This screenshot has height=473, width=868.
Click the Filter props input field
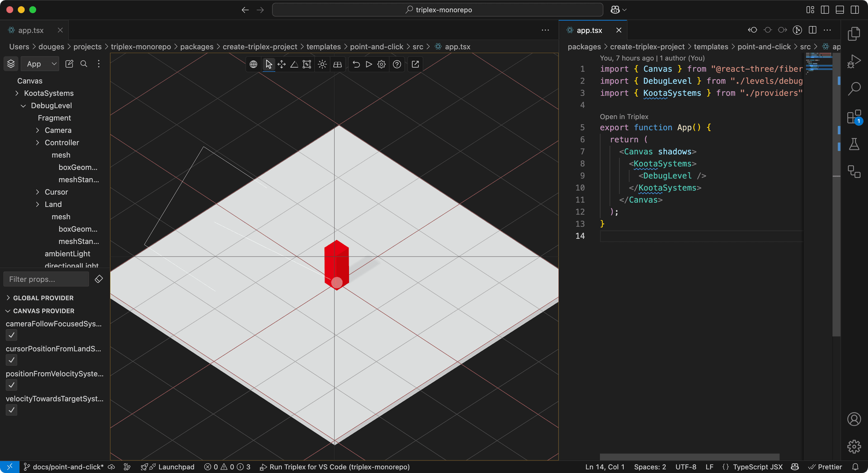46,279
